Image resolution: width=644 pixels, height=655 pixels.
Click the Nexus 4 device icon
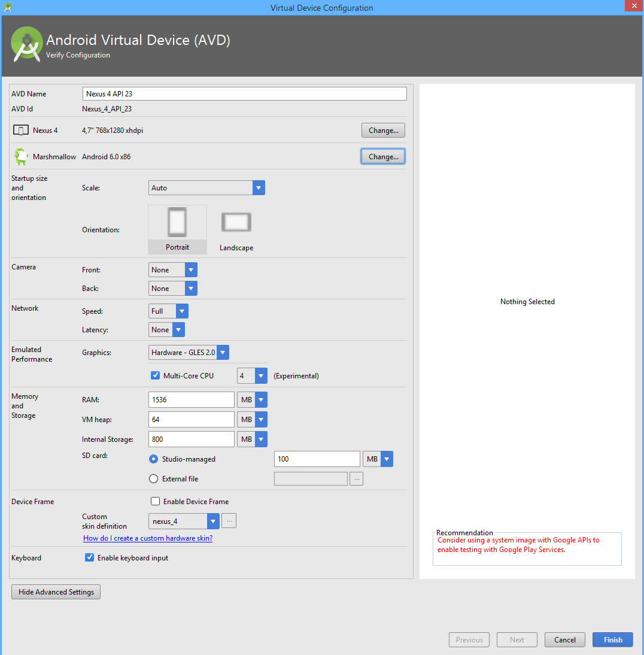20,131
